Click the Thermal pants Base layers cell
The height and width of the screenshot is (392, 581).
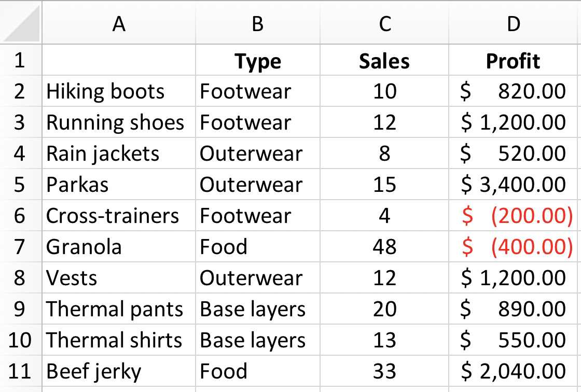pos(257,309)
